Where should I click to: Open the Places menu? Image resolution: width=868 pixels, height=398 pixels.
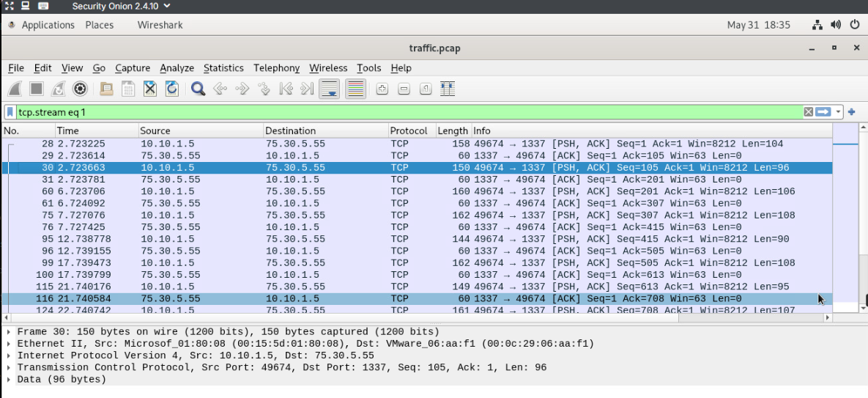pos(100,25)
